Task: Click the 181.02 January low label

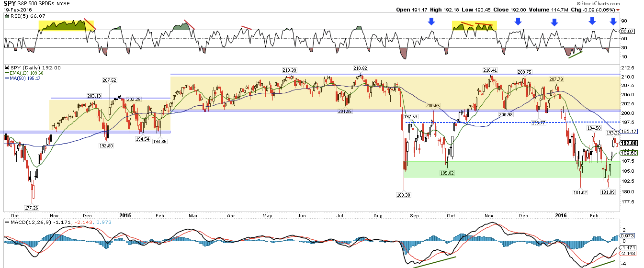Action: coord(580,193)
